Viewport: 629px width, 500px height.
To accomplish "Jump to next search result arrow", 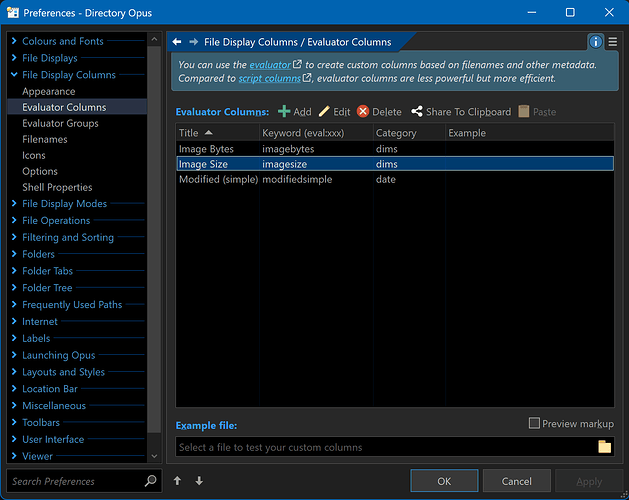I will (199, 481).
